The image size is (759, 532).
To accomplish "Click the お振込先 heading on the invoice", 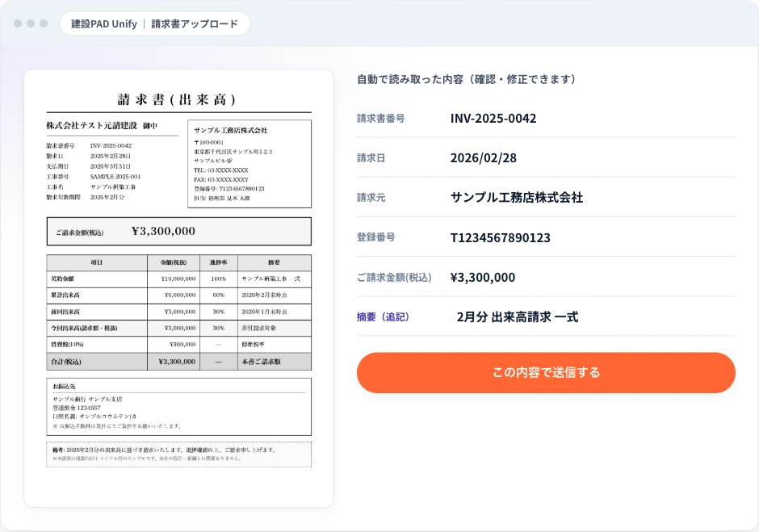I will click(64, 387).
